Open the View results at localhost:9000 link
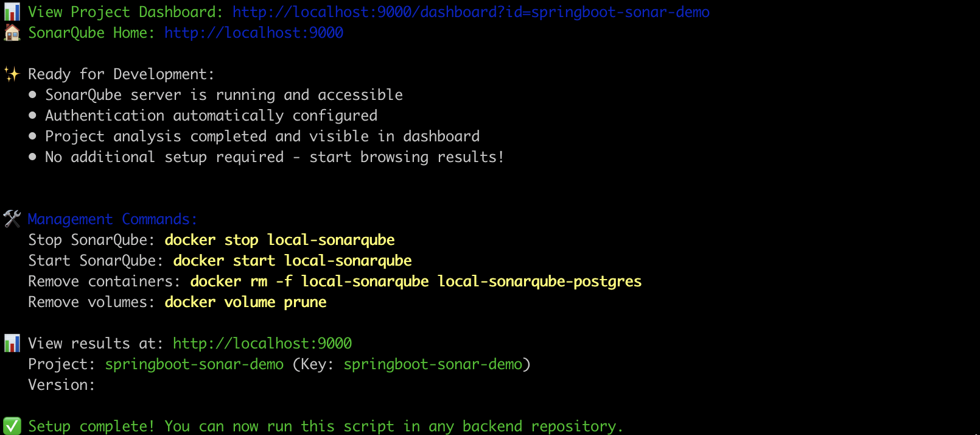 point(262,344)
